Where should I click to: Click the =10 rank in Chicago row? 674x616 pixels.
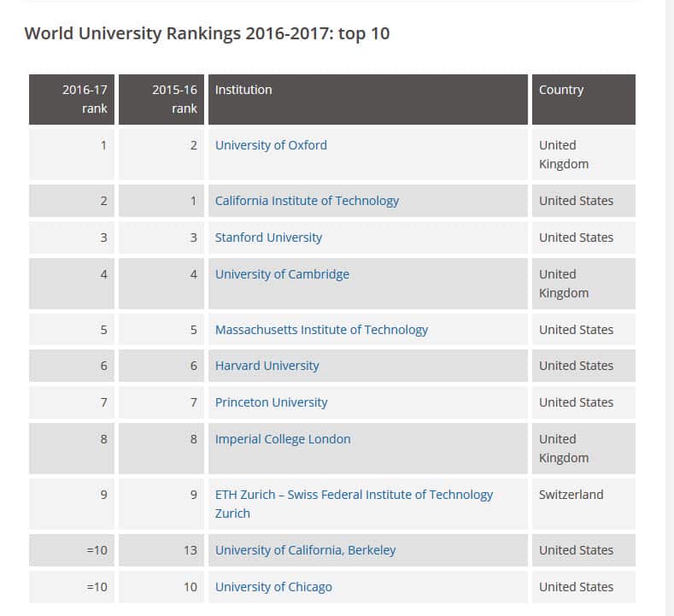[97, 587]
